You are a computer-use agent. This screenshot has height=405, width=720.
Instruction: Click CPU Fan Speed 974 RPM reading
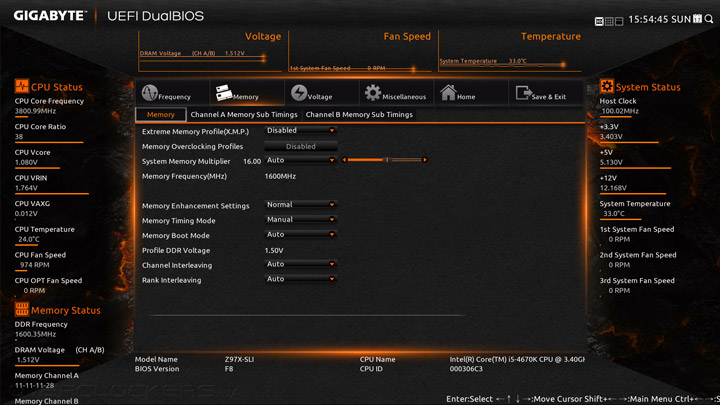pos(34,265)
